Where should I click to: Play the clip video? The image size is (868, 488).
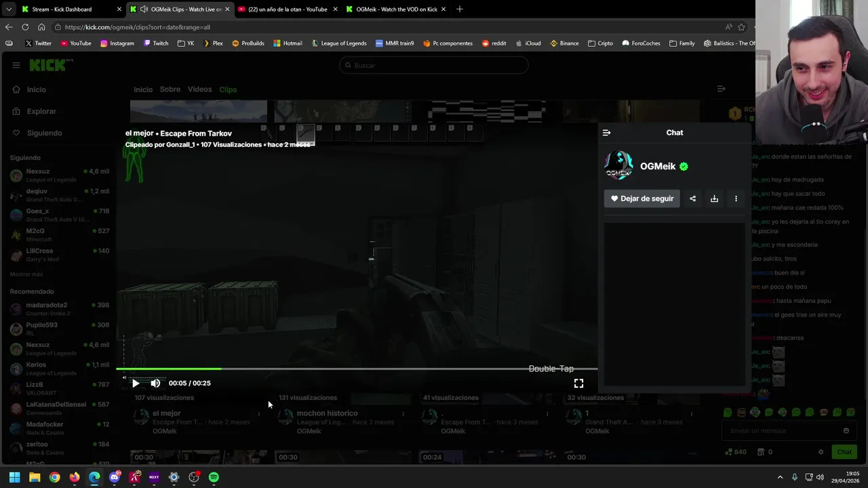[136, 383]
